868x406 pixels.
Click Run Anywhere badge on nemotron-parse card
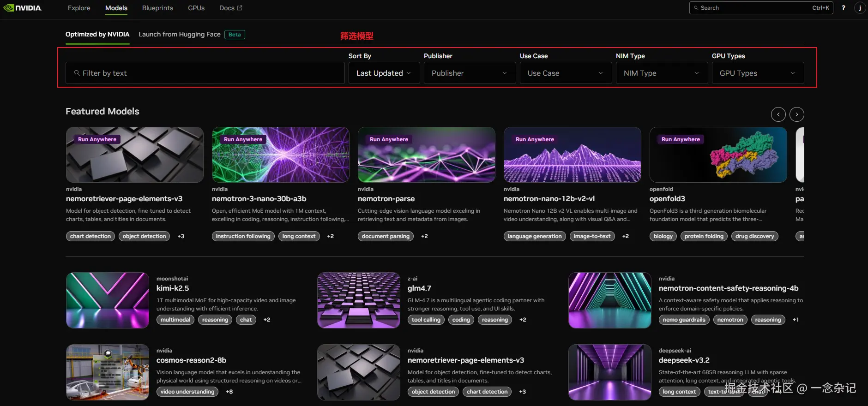(389, 139)
